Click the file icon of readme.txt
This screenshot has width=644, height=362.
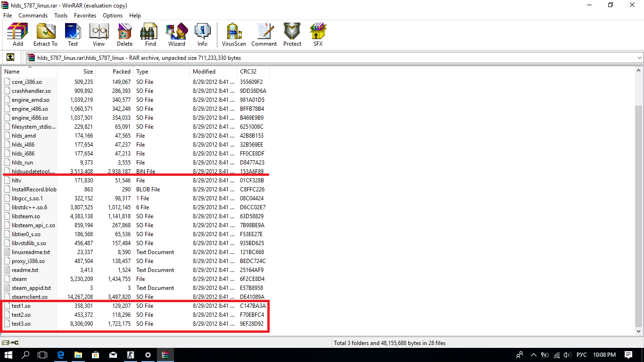pyautogui.click(x=7, y=270)
